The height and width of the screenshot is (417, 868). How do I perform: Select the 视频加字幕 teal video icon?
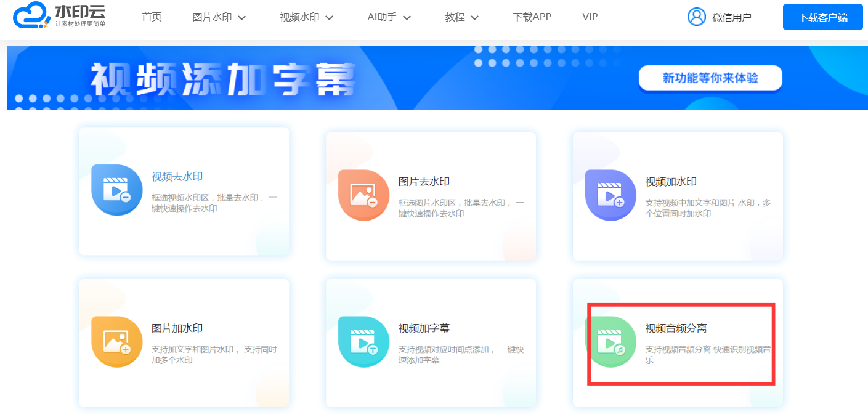click(363, 342)
